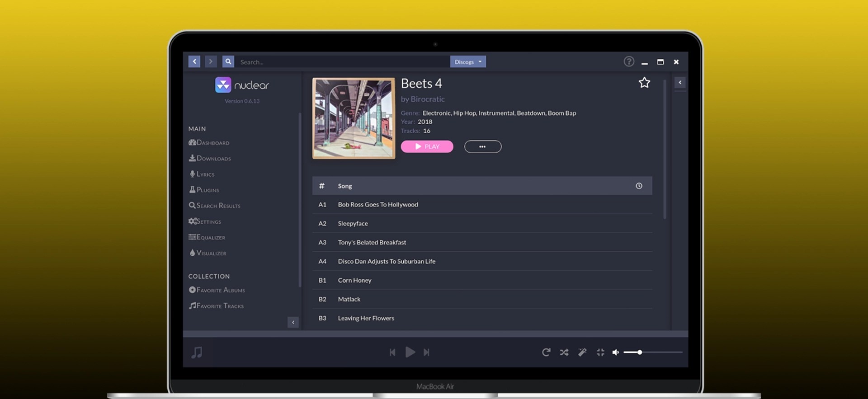Toggle mini player mode icon
The height and width of the screenshot is (399, 868).
(x=600, y=352)
